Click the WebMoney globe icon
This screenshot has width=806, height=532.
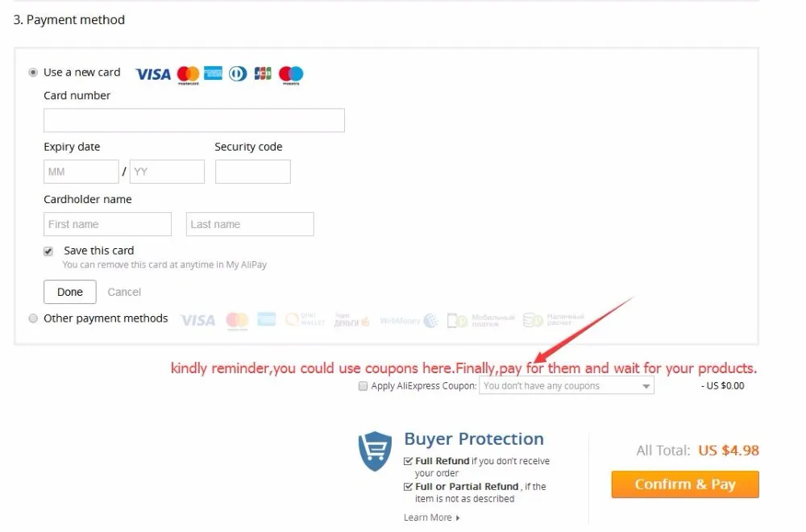(x=430, y=321)
